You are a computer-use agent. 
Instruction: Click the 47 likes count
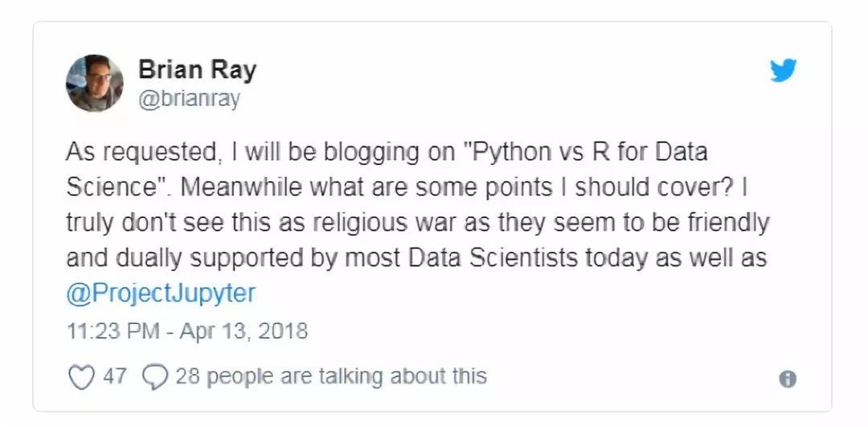[115, 376]
